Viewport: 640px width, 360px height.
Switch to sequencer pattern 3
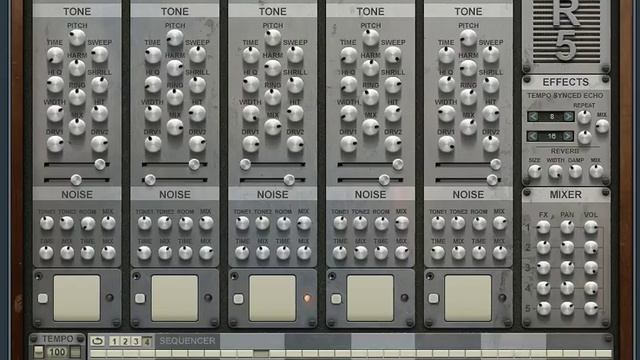[x=136, y=341]
